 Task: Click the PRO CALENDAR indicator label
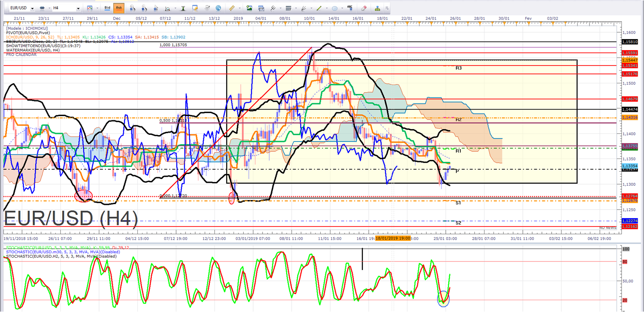click(21, 54)
